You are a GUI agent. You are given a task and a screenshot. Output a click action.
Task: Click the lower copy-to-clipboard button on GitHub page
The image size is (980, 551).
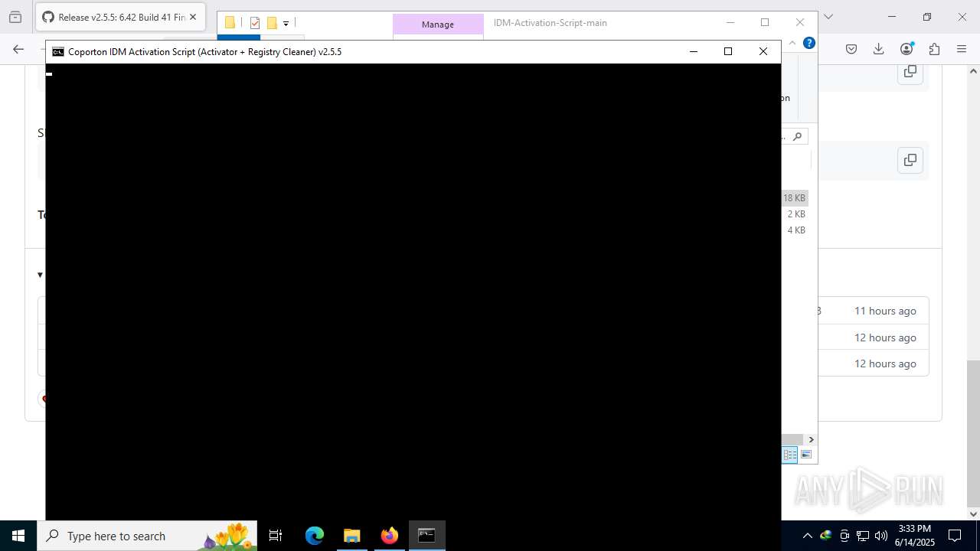[910, 160]
